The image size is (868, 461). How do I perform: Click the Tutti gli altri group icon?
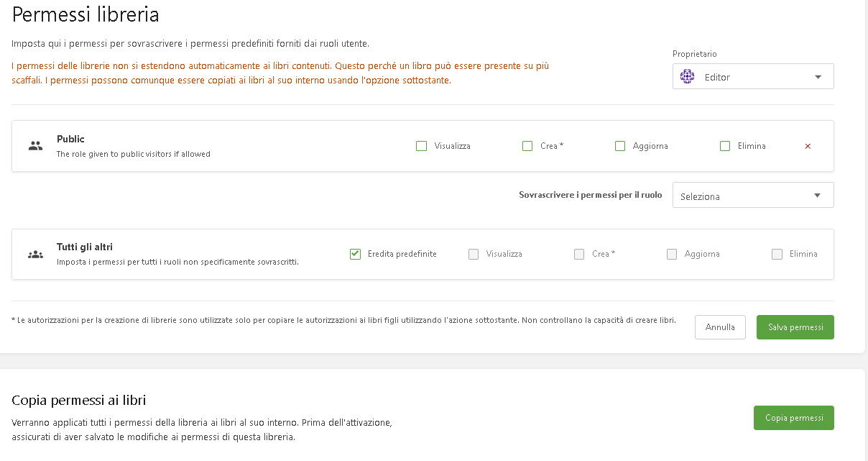[x=35, y=254]
